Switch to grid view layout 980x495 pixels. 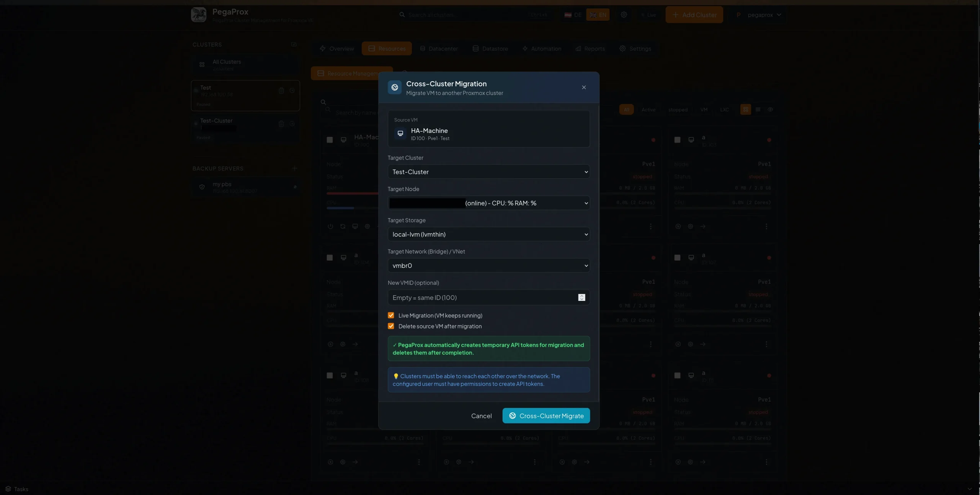745,109
